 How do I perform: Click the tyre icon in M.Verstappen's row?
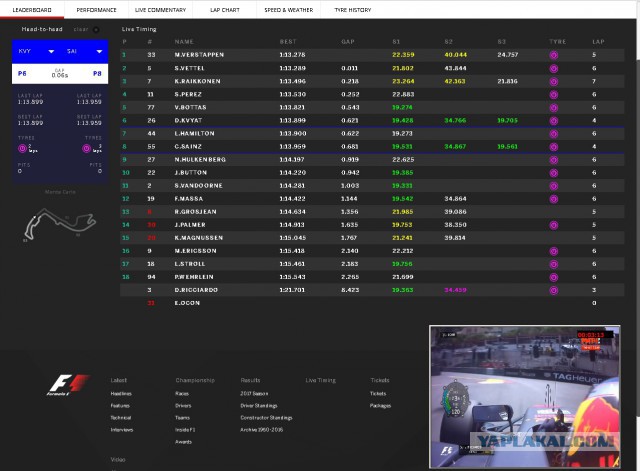(x=553, y=55)
